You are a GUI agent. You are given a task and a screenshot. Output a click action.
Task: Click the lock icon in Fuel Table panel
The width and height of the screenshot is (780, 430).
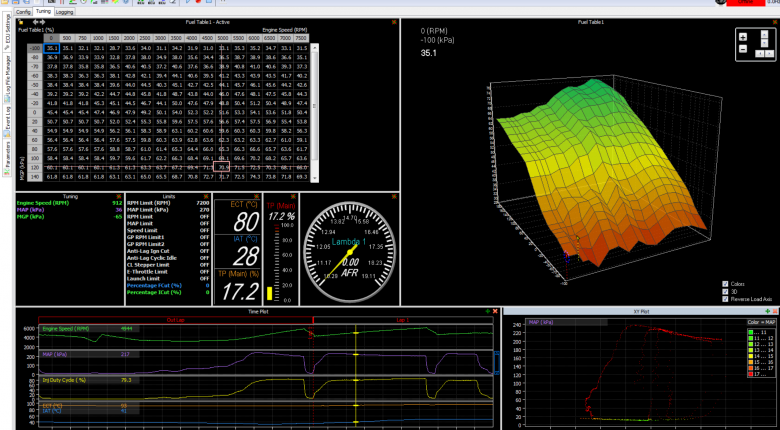21,22
